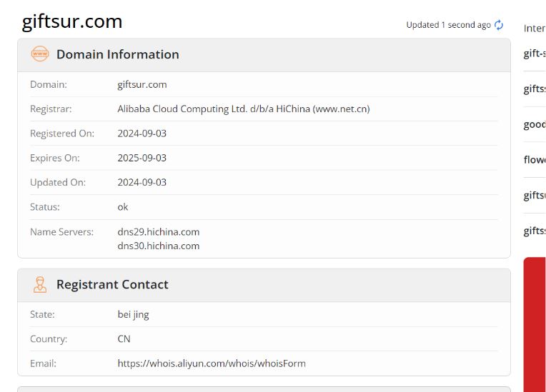546x392 pixels.
Task: Click the Country value CN
Action: tap(124, 339)
